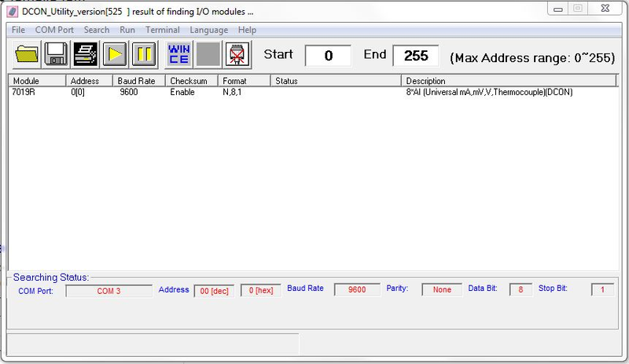
Task: Click the floppy disk save icon
Action: 55,55
